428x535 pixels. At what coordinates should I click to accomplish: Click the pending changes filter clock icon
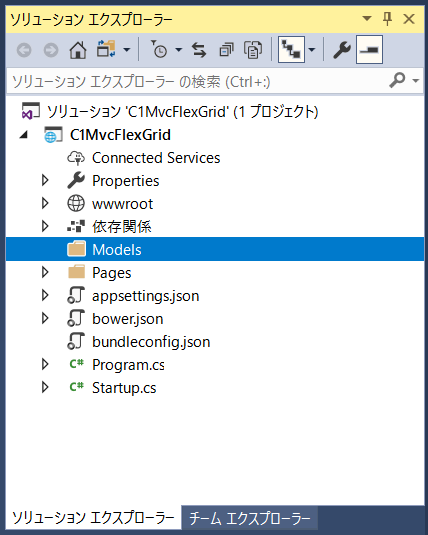tap(159, 49)
